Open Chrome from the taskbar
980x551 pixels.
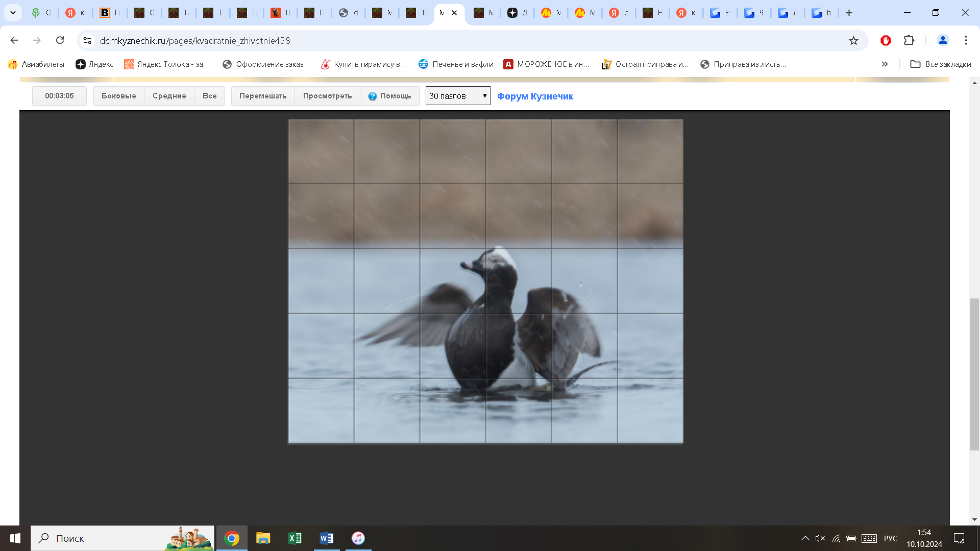point(232,538)
